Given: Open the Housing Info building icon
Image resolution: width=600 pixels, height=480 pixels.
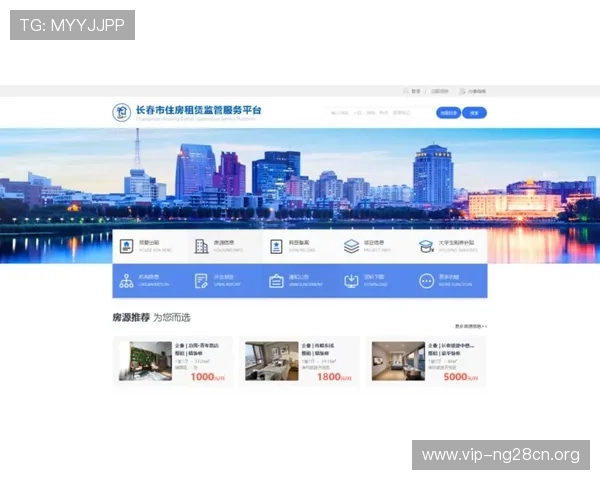Looking at the screenshot, I should pos(201,246).
